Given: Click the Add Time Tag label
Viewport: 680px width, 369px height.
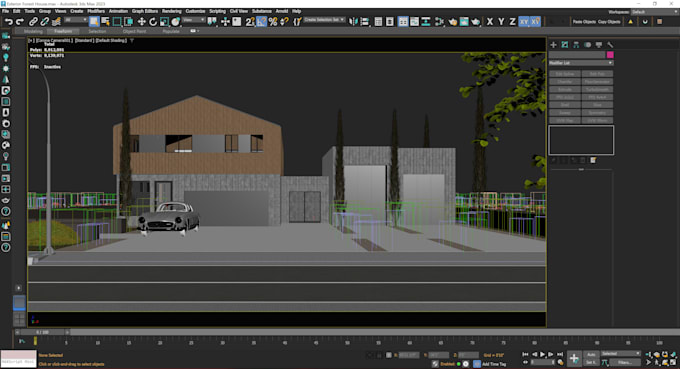Looking at the screenshot, I should pos(494,364).
